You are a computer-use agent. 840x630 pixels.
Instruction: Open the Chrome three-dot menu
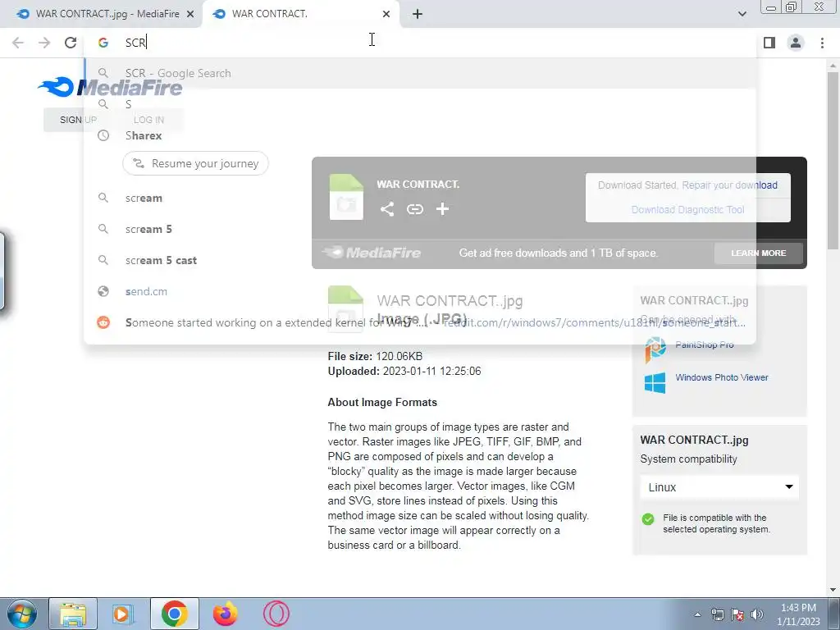coord(822,43)
